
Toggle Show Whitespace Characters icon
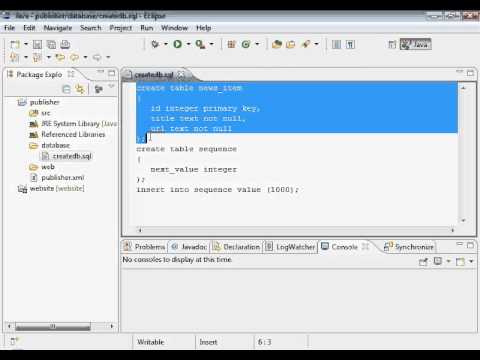click(x=350, y=44)
